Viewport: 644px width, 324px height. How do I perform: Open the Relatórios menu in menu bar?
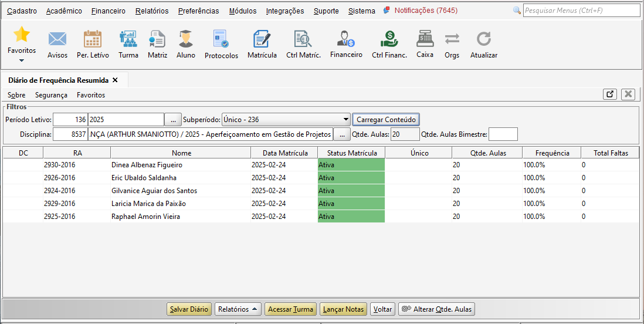coord(152,11)
